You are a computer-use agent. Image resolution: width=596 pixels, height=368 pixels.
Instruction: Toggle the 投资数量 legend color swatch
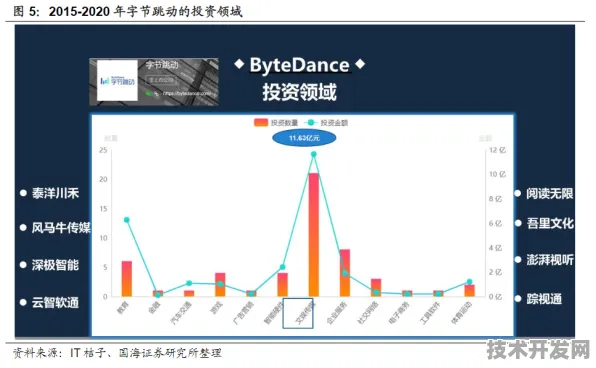click(x=261, y=122)
